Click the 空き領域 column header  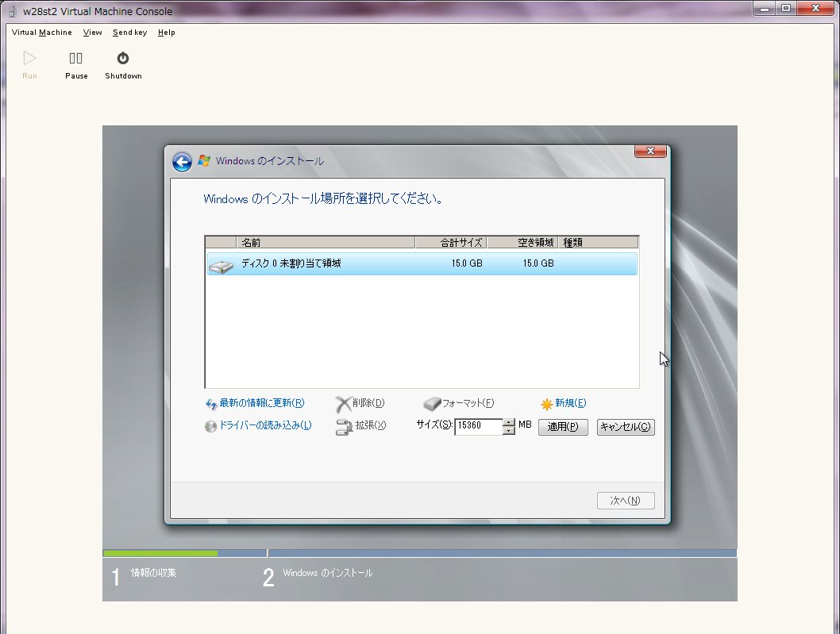522,243
